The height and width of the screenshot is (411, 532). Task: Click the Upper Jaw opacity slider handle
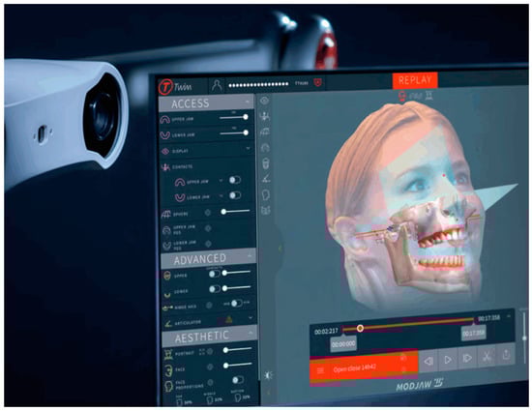(x=246, y=117)
